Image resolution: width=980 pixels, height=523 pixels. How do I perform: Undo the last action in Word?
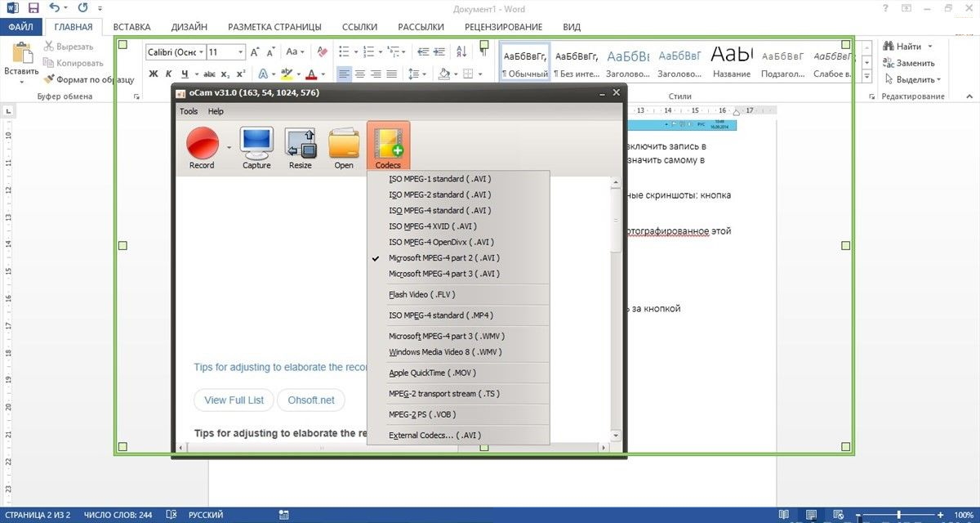coord(54,7)
